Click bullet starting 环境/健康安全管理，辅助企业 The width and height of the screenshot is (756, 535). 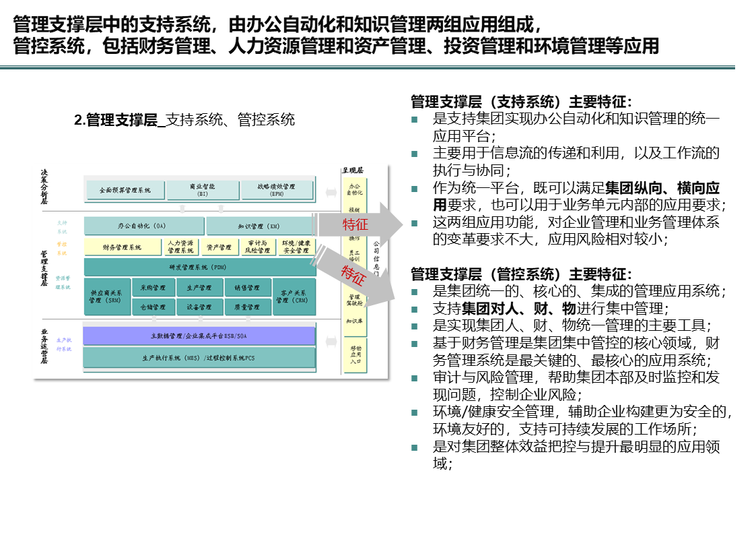click(x=583, y=420)
